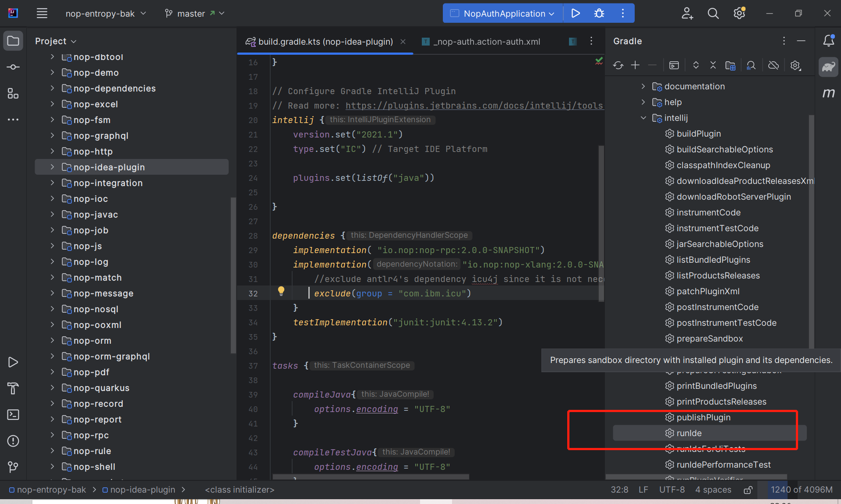
Task: Open the Structure tool window
Action: pyautogui.click(x=13, y=93)
